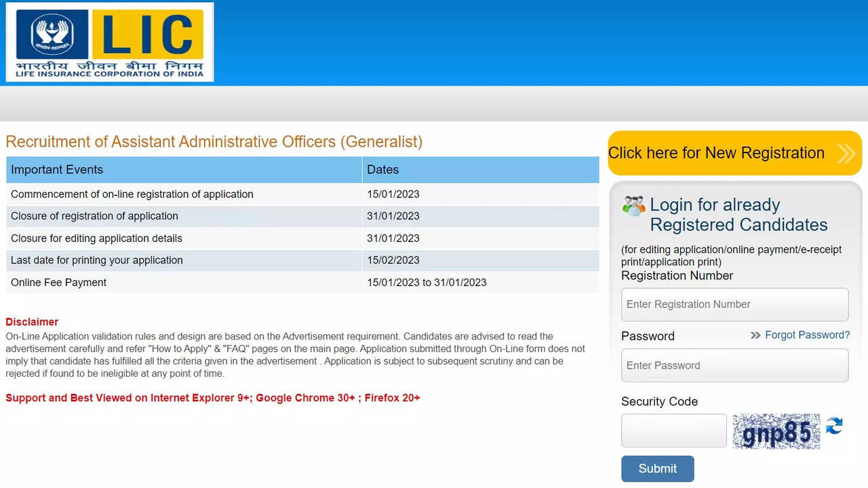Select the Dates column header
Viewport: 868px width, 488px height.
point(383,169)
